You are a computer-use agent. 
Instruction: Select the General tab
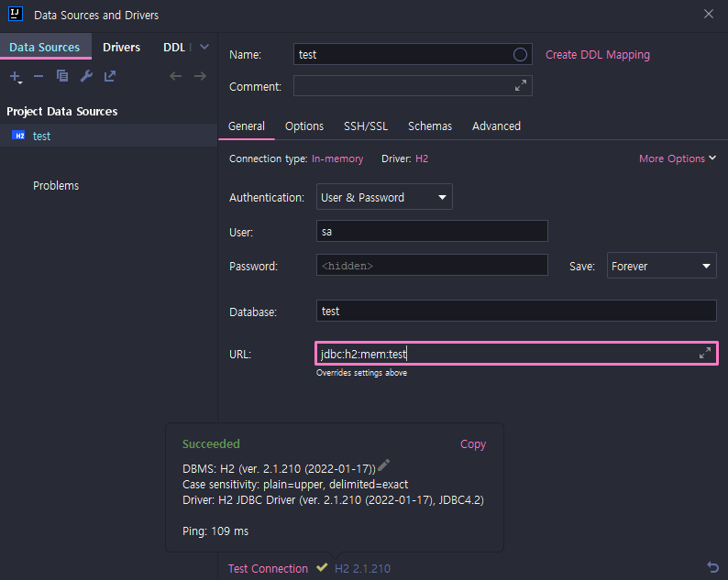click(x=247, y=126)
